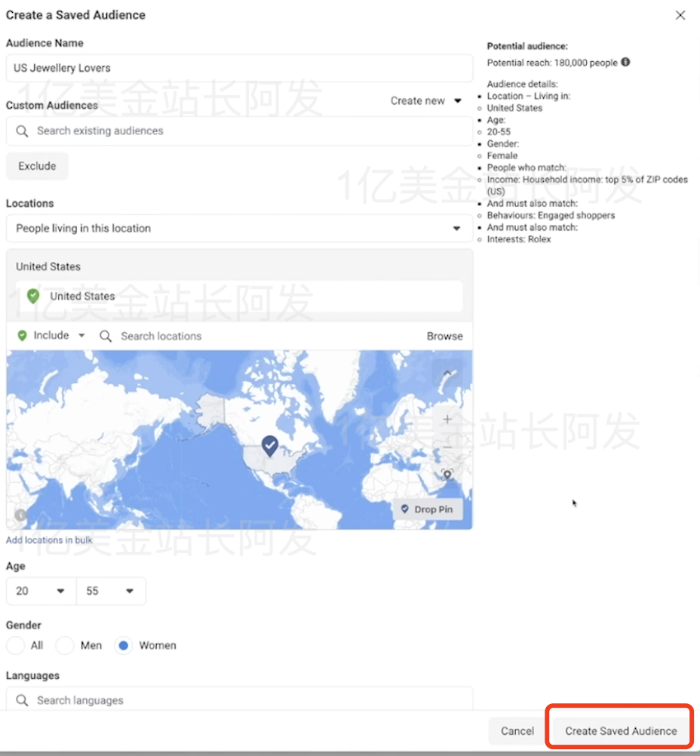Open the Add locations in bulk link
The image size is (700, 756).
click(x=48, y=539)
